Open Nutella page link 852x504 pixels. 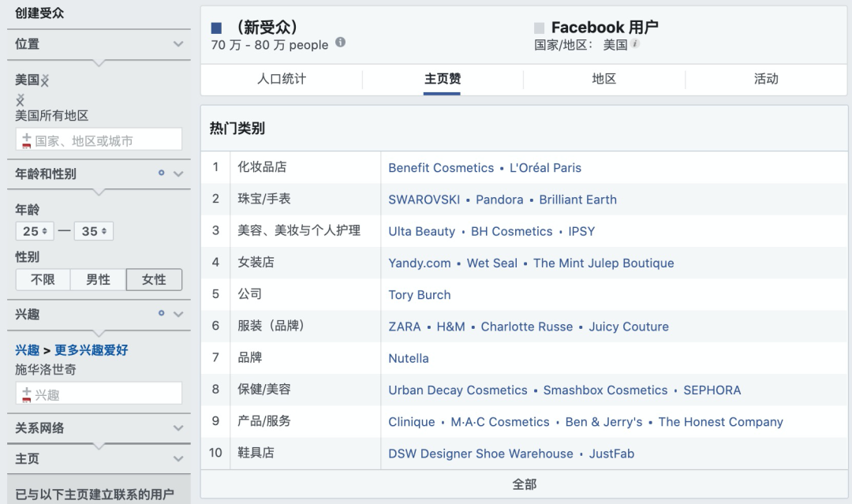[409, 358]
